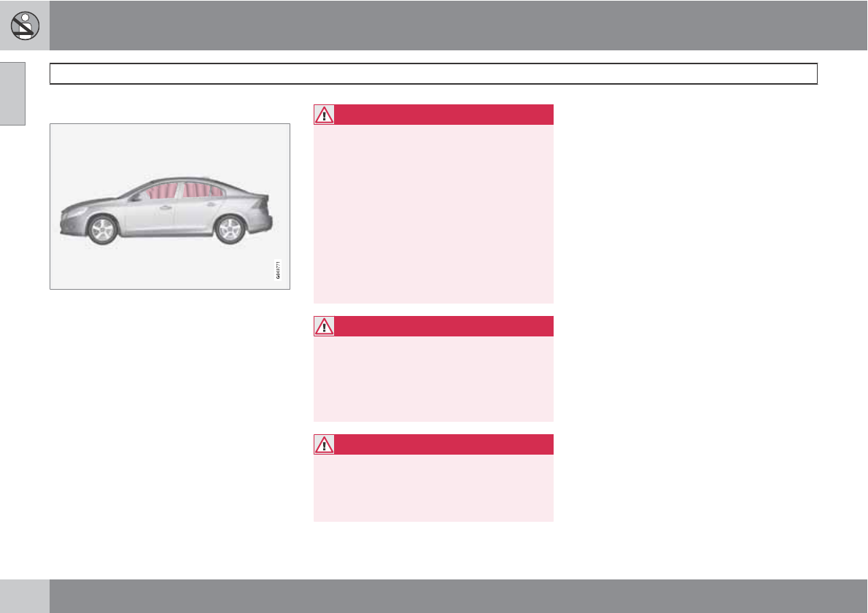Click the red header of the bottom warning box
Viewport: 868px width, 613px height.
(443, 444)
